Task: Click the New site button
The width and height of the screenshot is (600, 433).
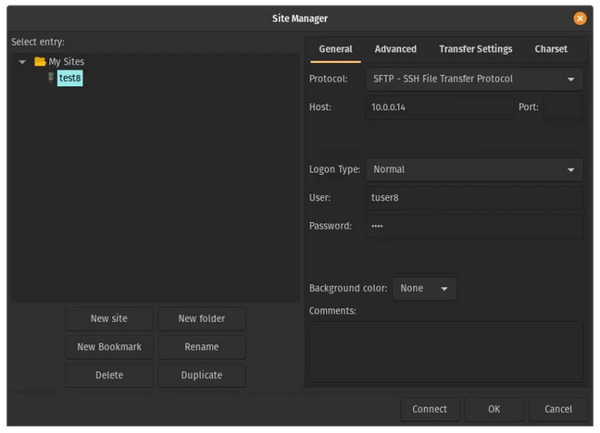Action: click(109, 319)
